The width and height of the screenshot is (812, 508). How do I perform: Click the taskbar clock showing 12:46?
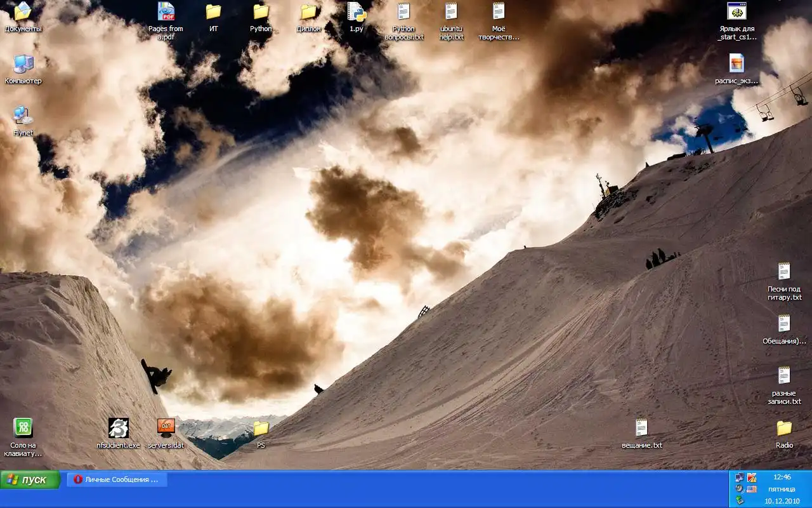click(782, 477)
